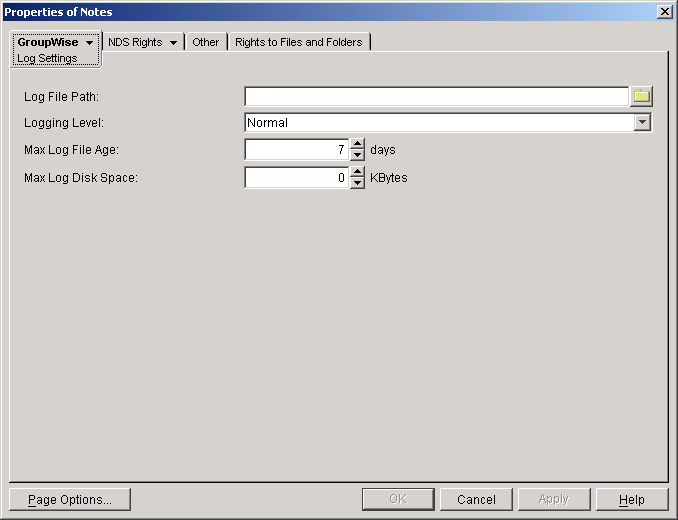Open Rights to Files and Folders tab
The width and height of the screenshot is (678, 520).
pyautogui.click(x=299, y=42)
